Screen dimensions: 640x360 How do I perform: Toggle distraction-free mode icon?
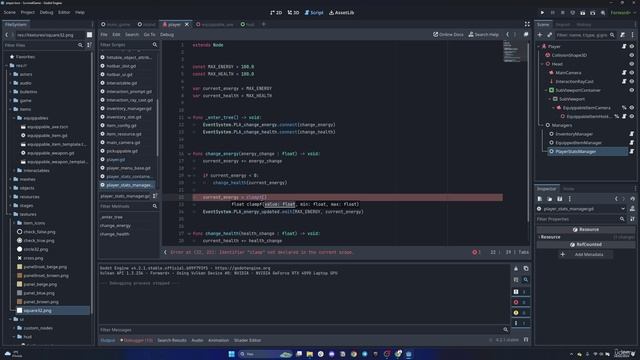point(527,24)
